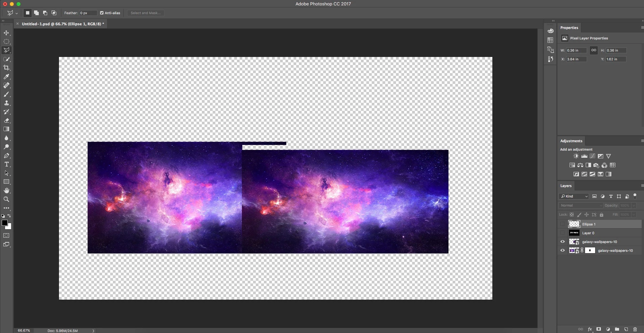Screen dimensions: 644x333
Task: Add a Hue/Saturation adjustment
Action: click(572, 165)
